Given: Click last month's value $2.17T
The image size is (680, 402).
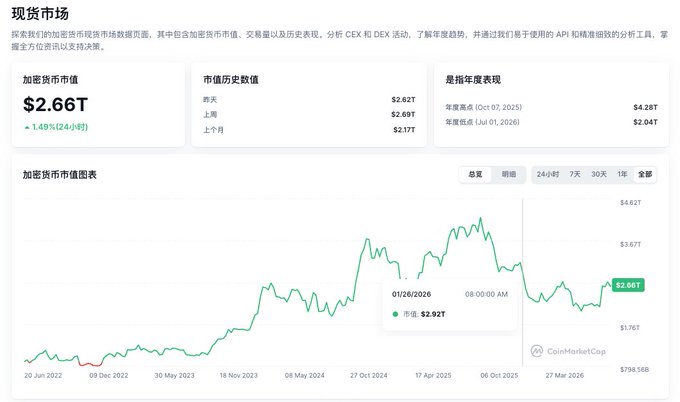Looking at the screenshot, I should coord(404,130).
